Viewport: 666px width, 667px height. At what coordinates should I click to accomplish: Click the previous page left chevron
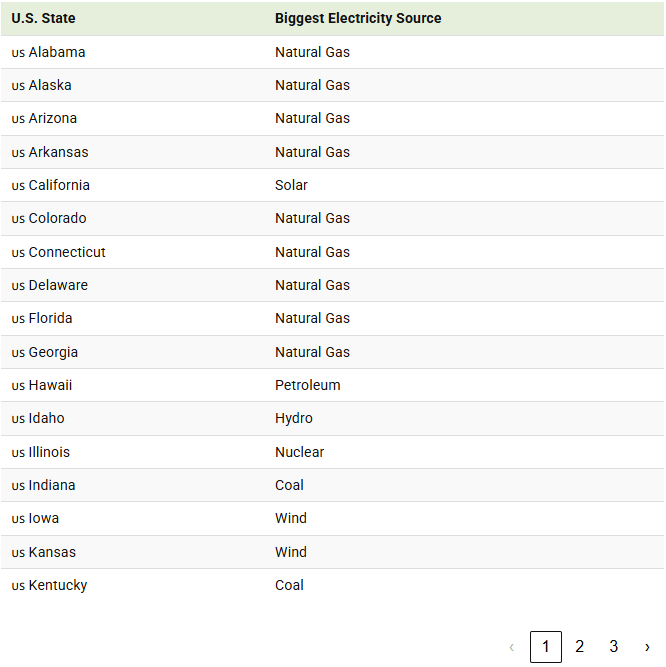(512, 647)
